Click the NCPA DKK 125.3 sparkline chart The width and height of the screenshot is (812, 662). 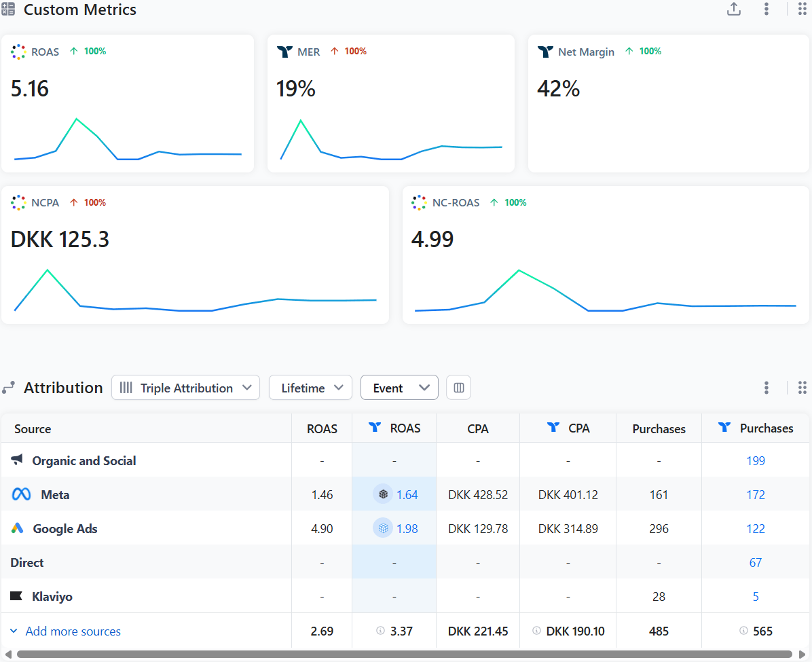(x=196, y=290)
